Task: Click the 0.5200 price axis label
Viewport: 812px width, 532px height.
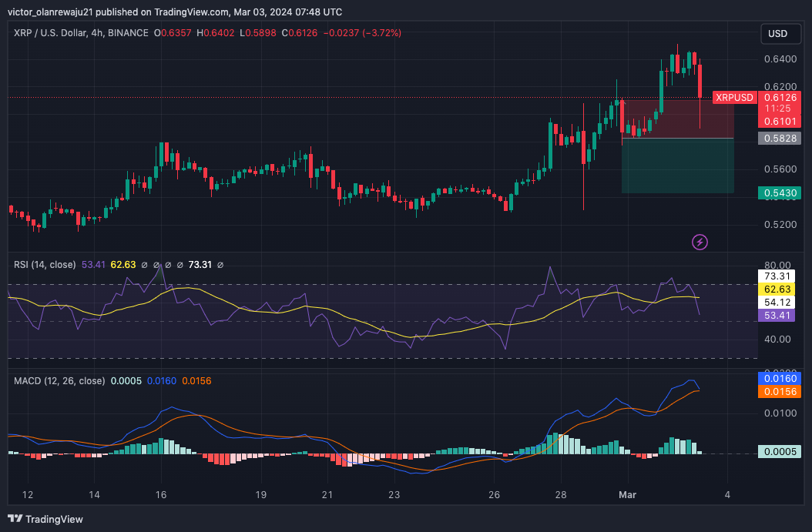Action: point(780,225)
